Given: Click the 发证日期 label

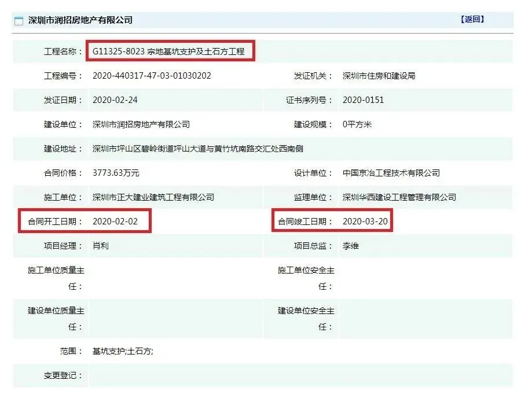Looking at the screenshot, I should (63, 100).
